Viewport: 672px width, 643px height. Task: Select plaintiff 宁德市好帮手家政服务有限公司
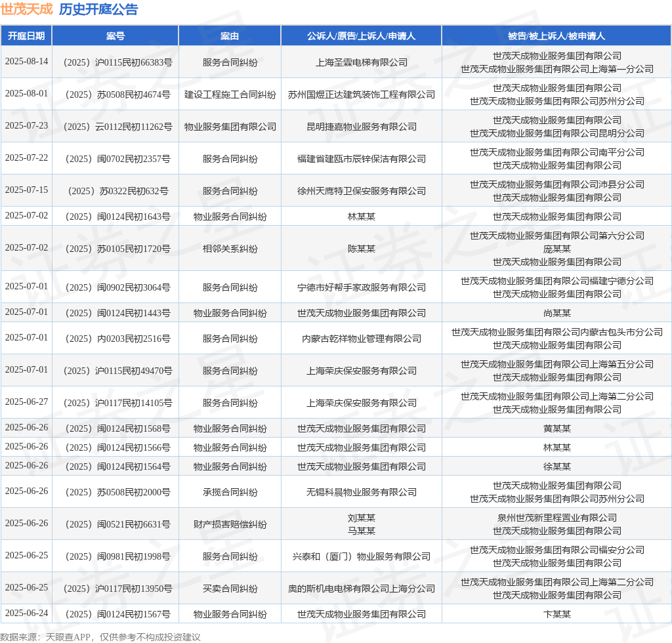tap(362, 287)
